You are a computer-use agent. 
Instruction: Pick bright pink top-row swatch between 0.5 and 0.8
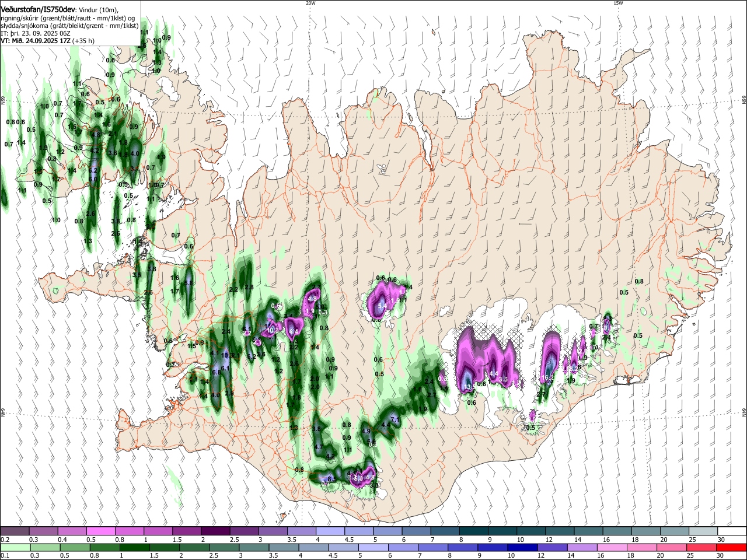click(101, 531)
